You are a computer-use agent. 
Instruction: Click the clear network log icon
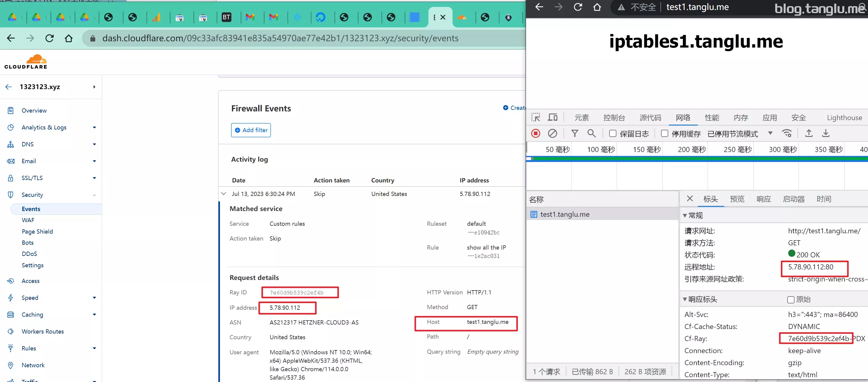click(x=552, y=133)
